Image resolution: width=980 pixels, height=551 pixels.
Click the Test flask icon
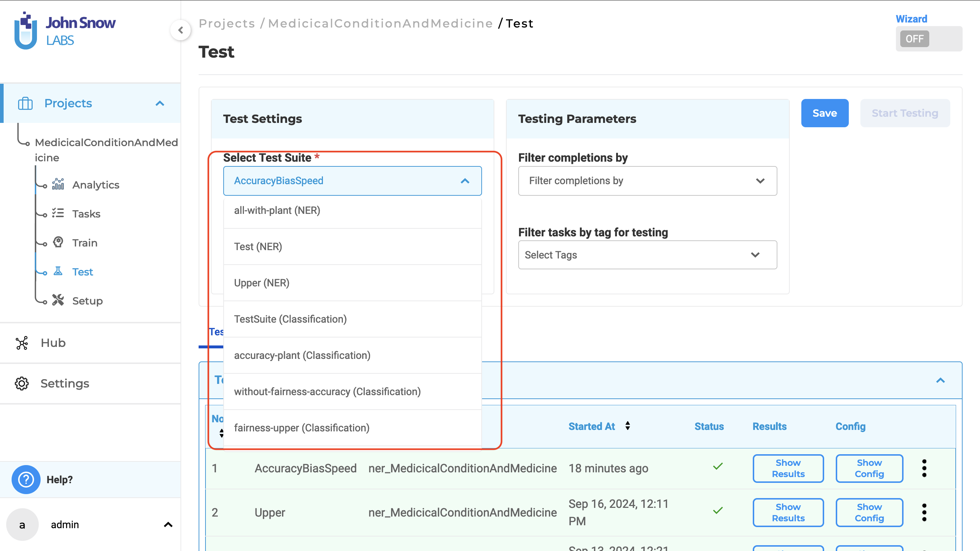pyautogui.click(x=58, y=271)
